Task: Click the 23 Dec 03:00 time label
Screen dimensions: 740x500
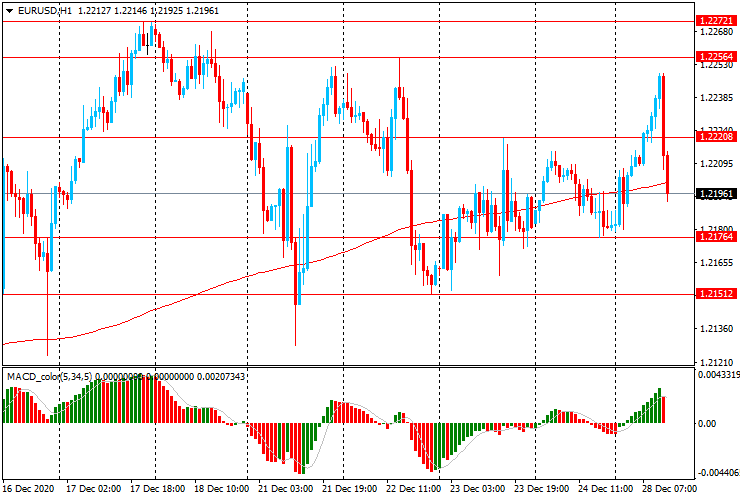Action: [x=477, y=488]
